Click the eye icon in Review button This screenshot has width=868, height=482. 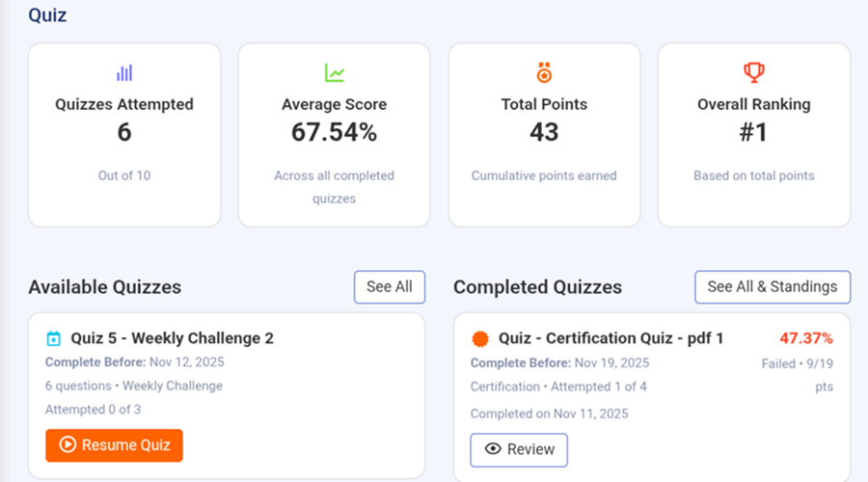[x=492, y=449]
